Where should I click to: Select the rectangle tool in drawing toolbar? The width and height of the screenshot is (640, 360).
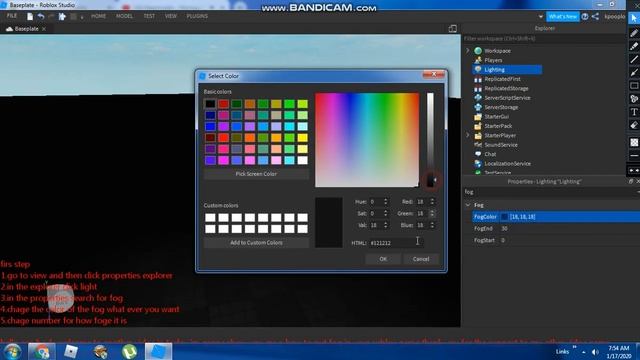[634, 86]
